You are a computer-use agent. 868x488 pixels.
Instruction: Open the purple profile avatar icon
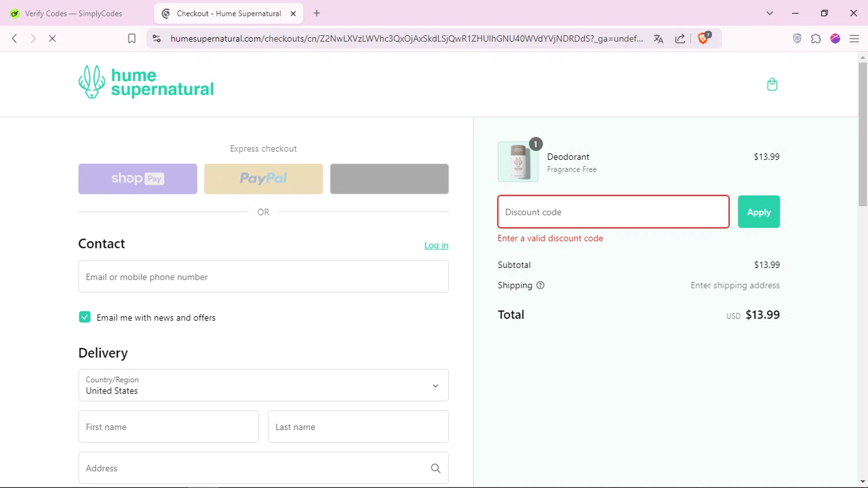tap(835, 38)
